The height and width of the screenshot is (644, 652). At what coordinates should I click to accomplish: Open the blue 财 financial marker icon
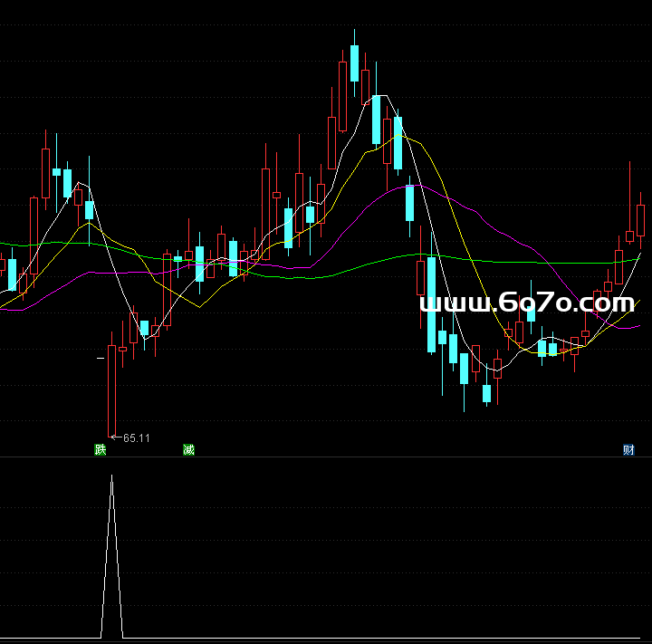point(628,449)
